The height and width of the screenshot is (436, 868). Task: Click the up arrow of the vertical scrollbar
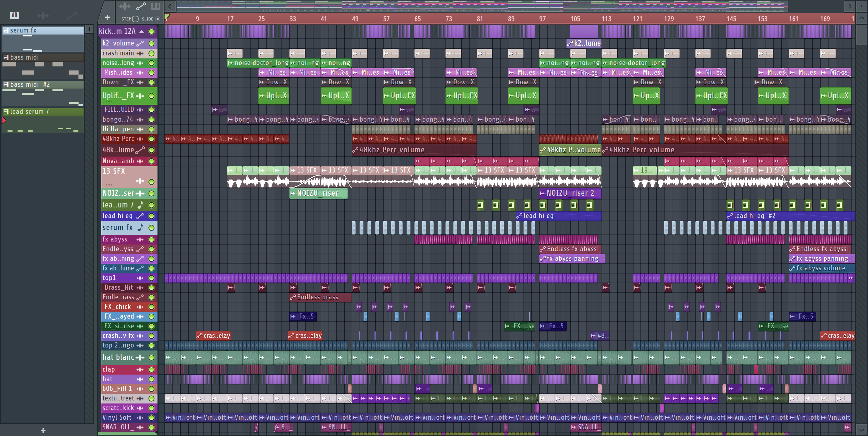coord(861,18)
